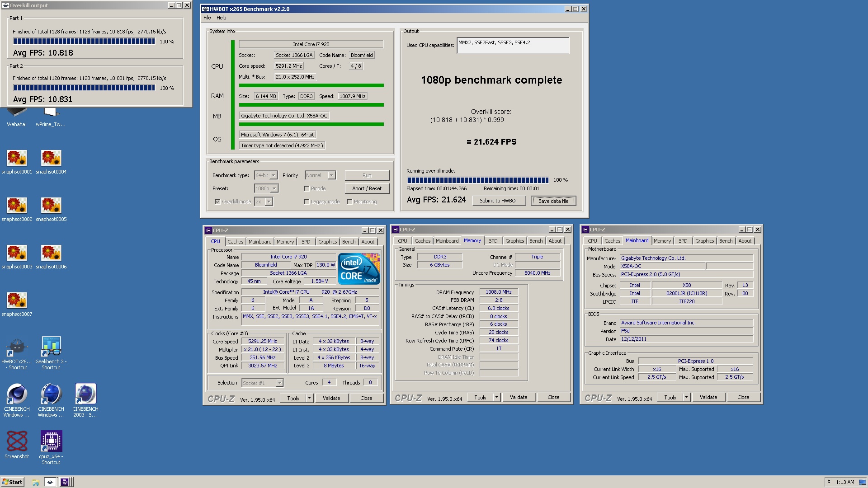Open the Socket #1 selection dropdown
Viewport: 868px width, 488px height.
point(279,383)
